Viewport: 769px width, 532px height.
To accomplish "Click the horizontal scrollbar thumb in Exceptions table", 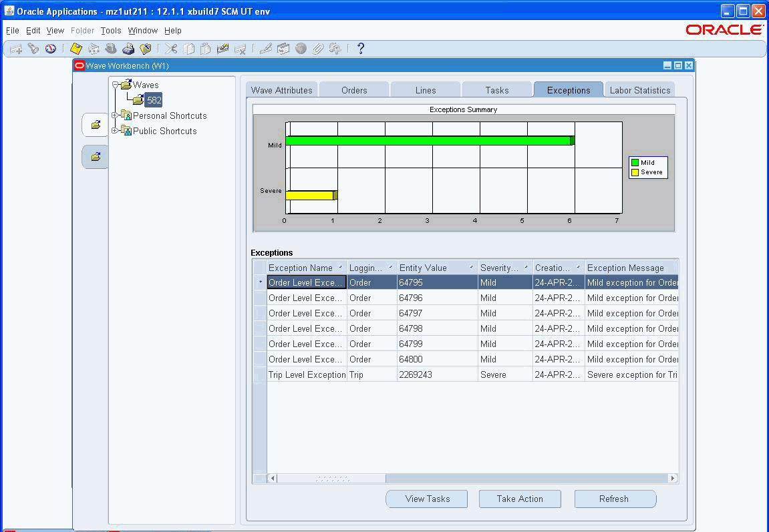I will (x=332, y=478).
